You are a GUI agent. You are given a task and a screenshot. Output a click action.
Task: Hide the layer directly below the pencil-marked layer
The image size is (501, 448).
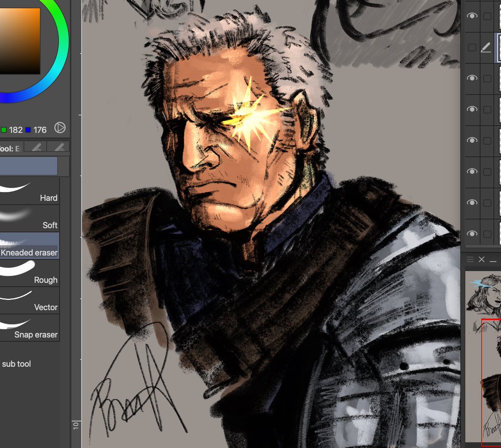coord(472,78)
